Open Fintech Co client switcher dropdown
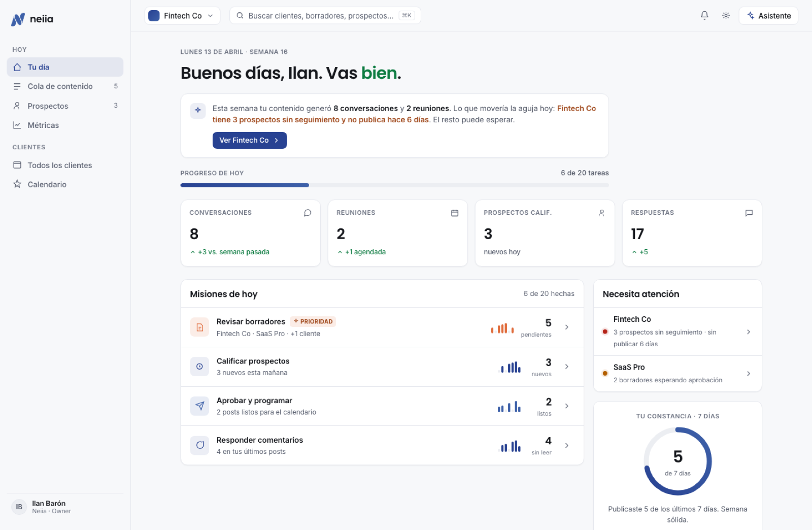Viewport: 812px width, 530px height. [182, 16]
